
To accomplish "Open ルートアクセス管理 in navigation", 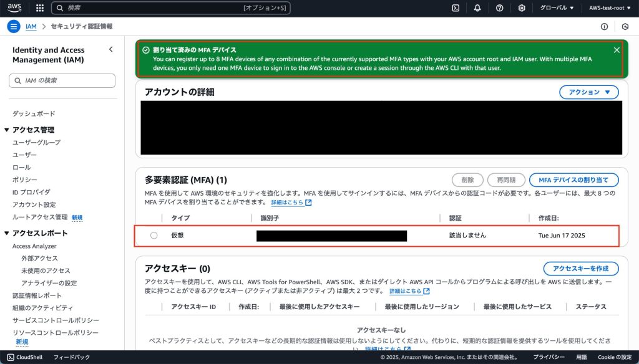I will [x=40, y=217].
